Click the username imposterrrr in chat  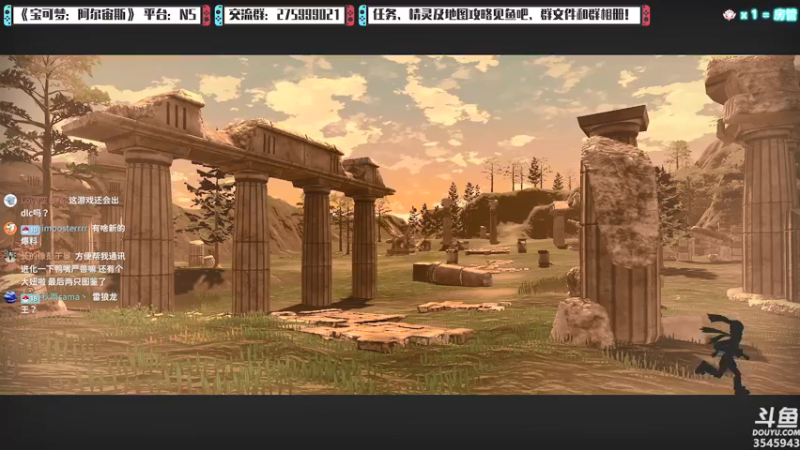[x=64, y=229]
